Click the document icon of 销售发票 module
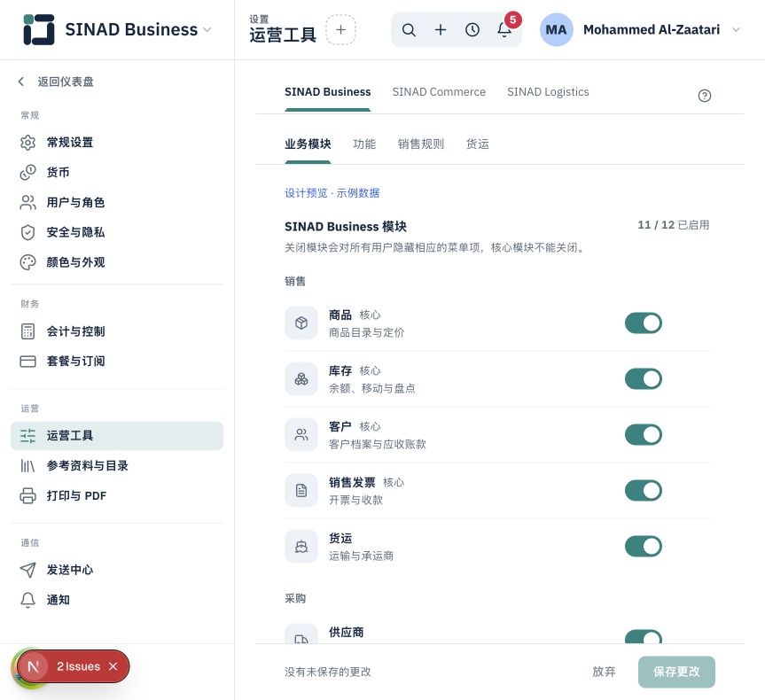This screenshot has width=765, height=700. pos(301,490)
